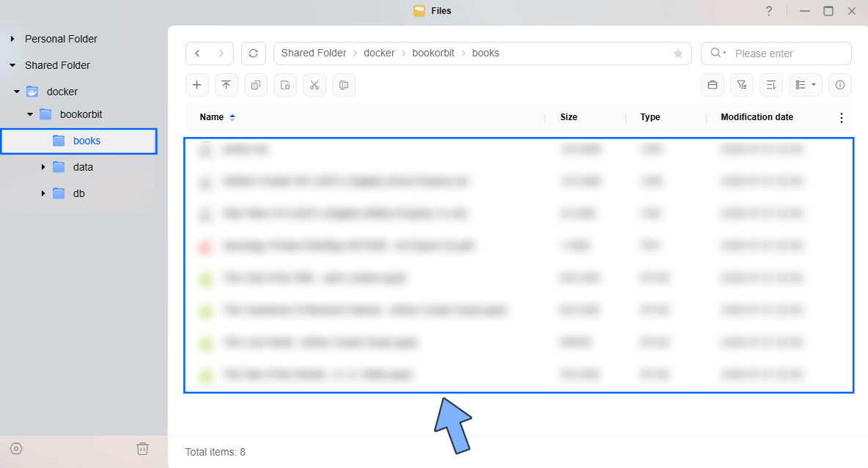This screenshot has width=868, height=468.
Task: Sort by Name column header
Action: [x=212, y=117]
